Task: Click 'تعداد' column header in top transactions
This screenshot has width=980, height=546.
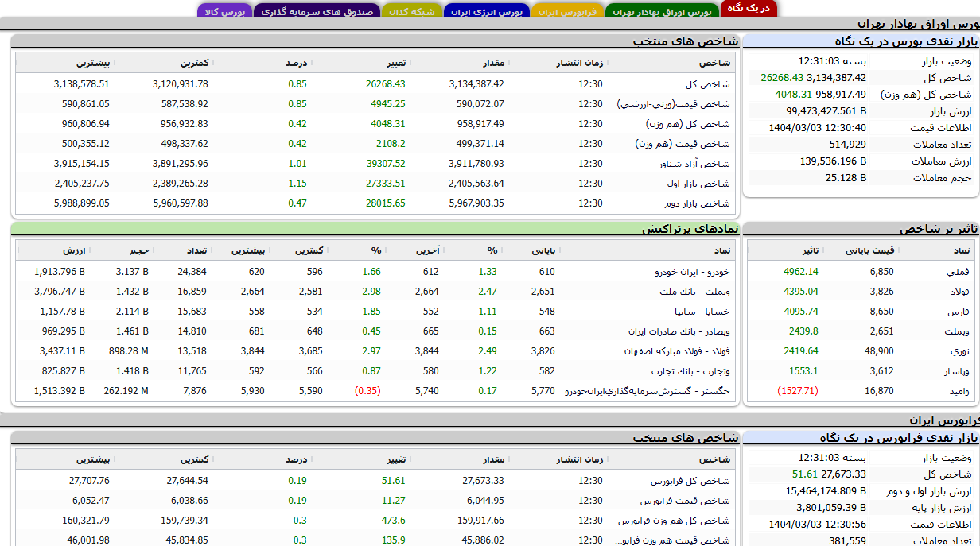Action: click(x=196, y=251)
